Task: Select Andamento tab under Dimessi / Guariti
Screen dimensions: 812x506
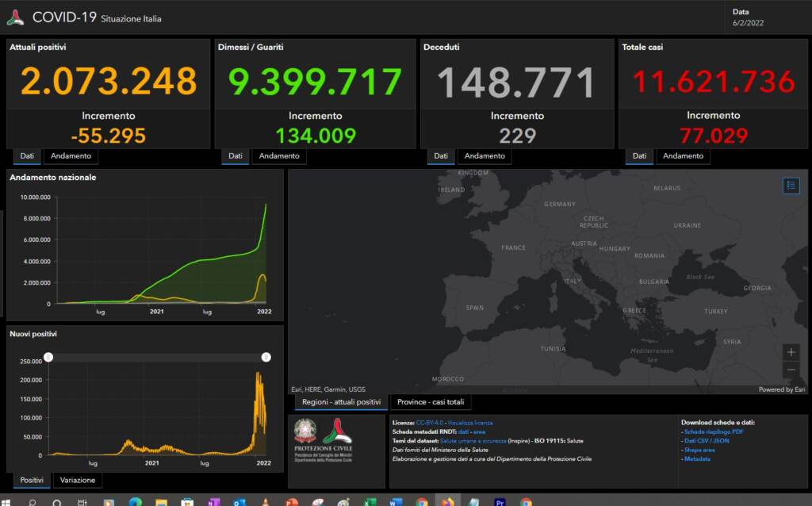Action: click(x=279, y=155)
